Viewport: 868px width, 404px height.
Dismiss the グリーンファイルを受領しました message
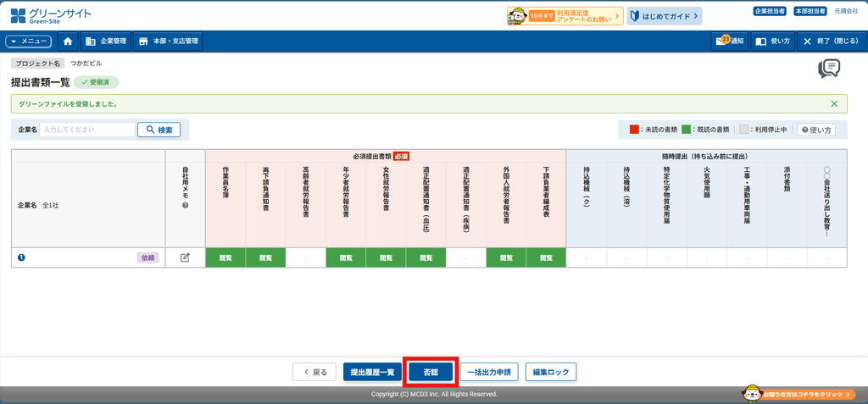pos(834,103)
